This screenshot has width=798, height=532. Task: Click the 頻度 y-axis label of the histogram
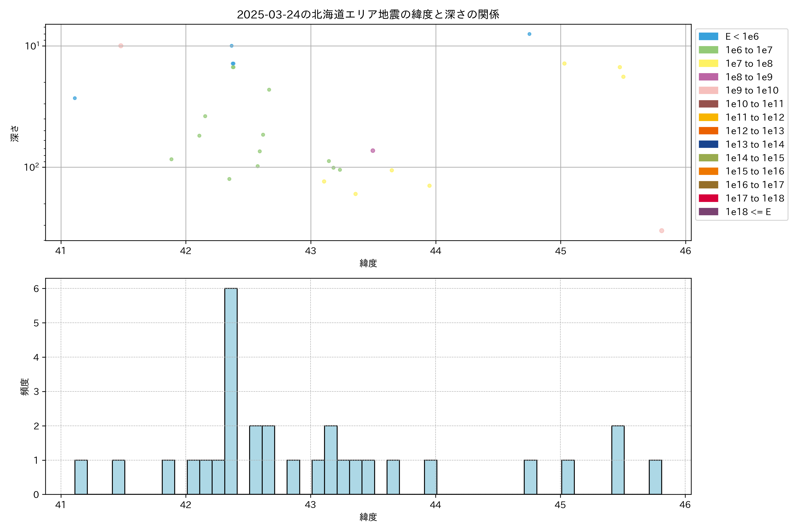(x=24, y=387)
